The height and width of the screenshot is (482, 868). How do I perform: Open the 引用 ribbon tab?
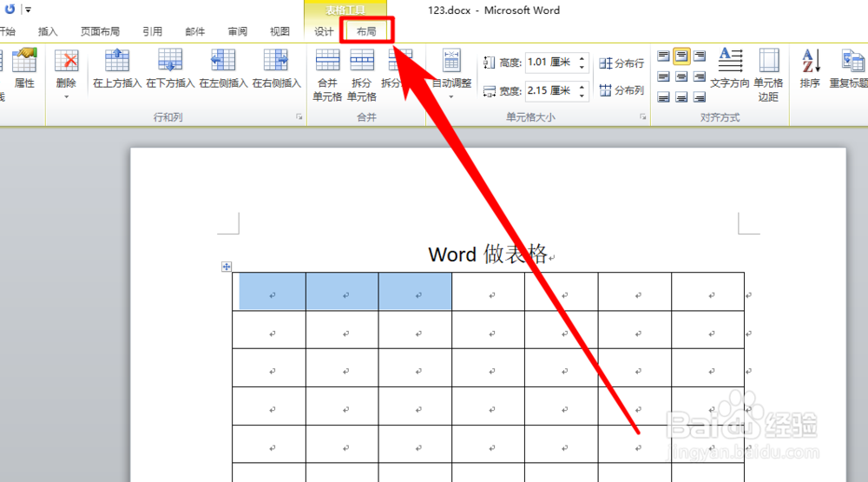[x=152, y=31]
